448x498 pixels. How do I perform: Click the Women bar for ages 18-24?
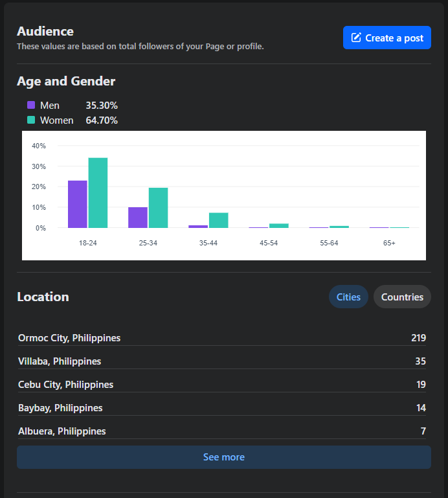tap(98, 193)
